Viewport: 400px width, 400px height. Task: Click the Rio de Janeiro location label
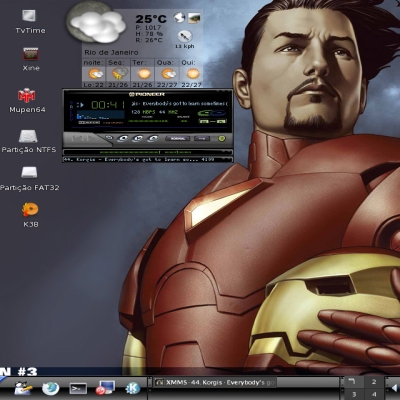[111, 52]
